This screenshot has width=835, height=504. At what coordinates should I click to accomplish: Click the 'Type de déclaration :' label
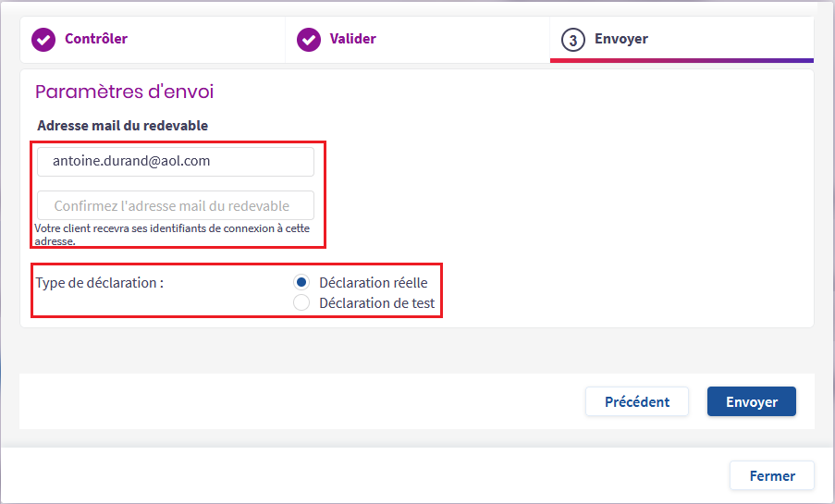pos(99,282)
